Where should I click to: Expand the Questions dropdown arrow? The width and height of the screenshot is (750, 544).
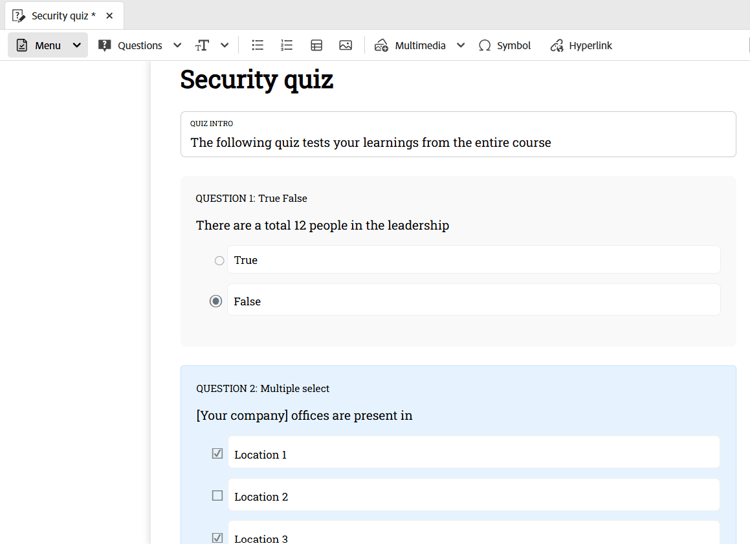[x=177, y=45]
